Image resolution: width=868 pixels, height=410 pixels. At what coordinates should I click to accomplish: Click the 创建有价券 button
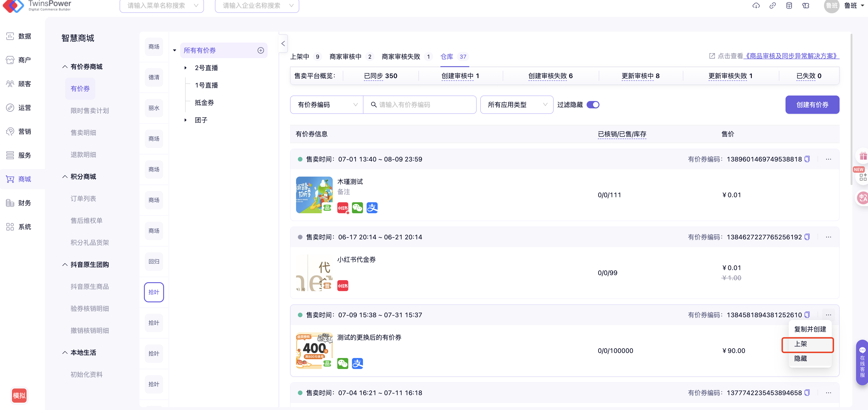pos(812,105)
